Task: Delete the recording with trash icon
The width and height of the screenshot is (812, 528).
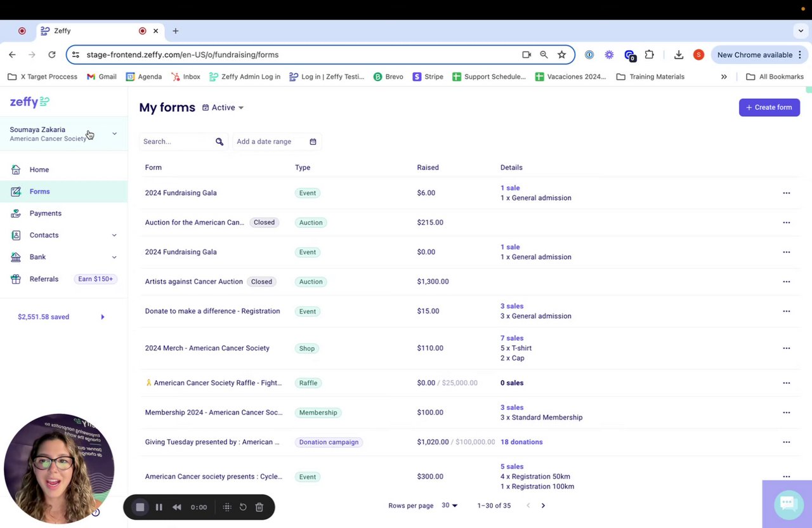Action: [259, 507]
